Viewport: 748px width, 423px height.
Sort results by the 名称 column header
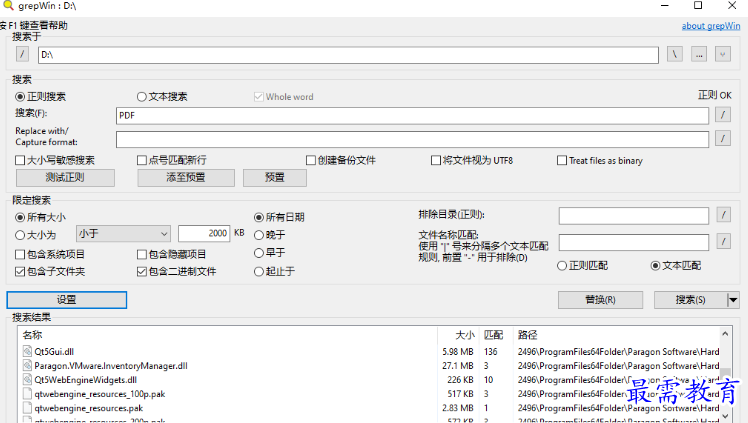(x=228, y=335)
